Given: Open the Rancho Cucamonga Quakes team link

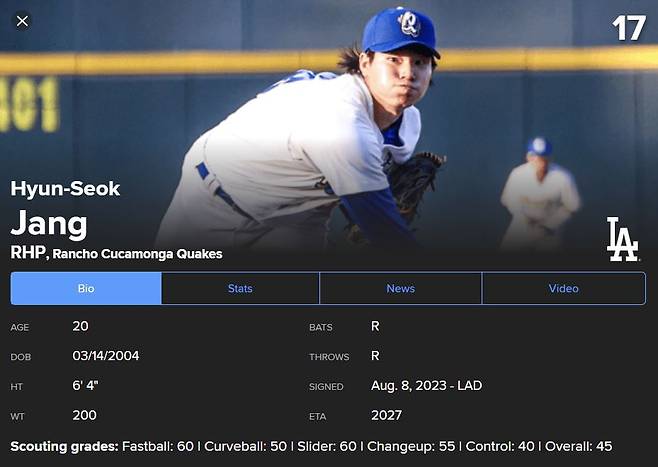Looking at the screenshot, I should tap(137, 254).
